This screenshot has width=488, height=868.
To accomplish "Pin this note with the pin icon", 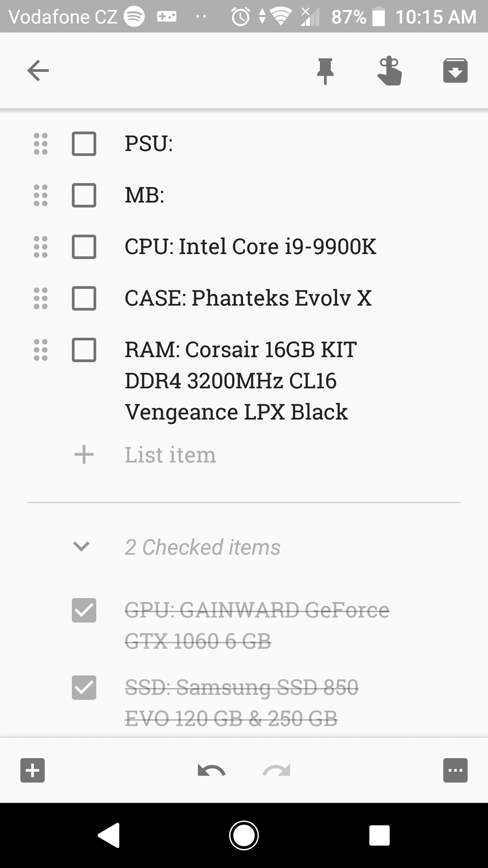I will [x=325, y=71].
